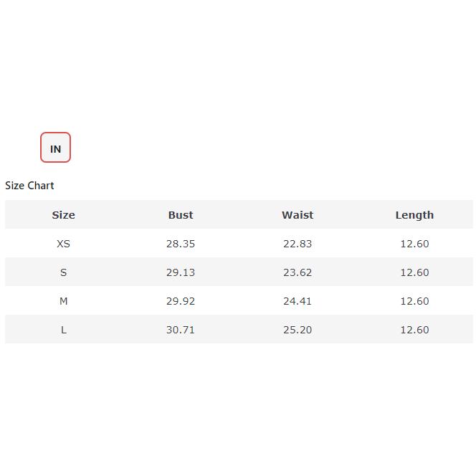The image size is (476, 476).
Task: Select the Length value in XS row
Action: click(x=414, y=244)
